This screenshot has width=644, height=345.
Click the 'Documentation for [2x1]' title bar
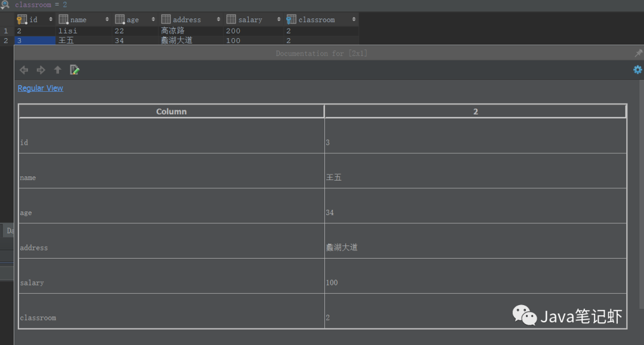(321, 54)
